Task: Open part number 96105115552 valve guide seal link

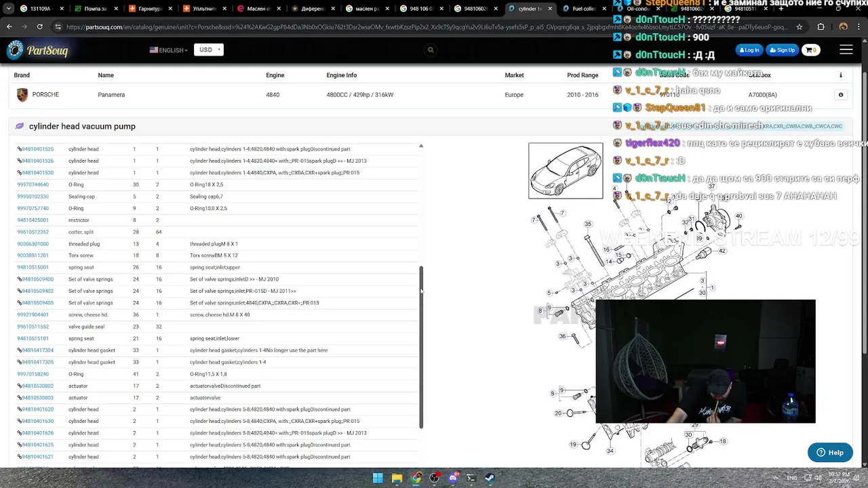Action: point(33,327)
